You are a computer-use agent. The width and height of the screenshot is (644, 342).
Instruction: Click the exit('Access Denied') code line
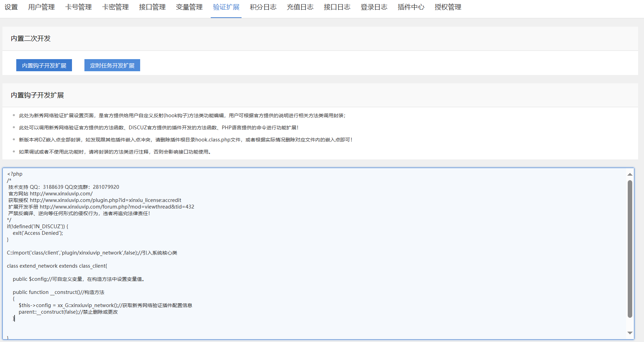pos(38,233)
